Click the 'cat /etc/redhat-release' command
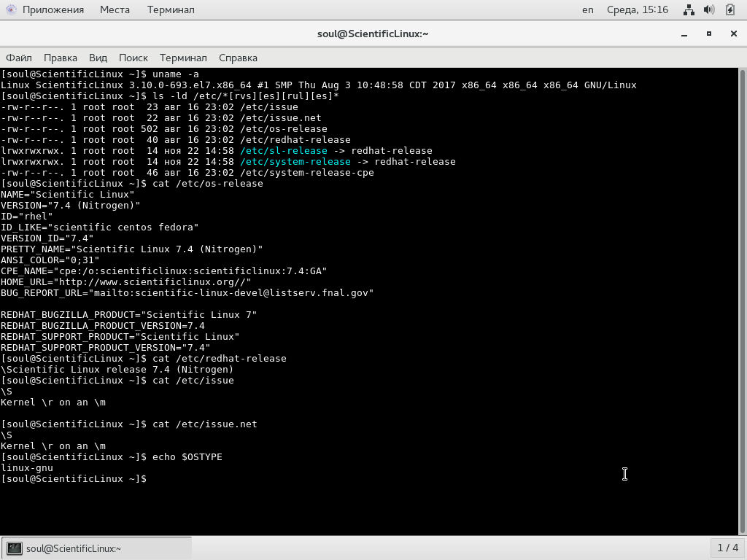747x560 pixels. 220,359
